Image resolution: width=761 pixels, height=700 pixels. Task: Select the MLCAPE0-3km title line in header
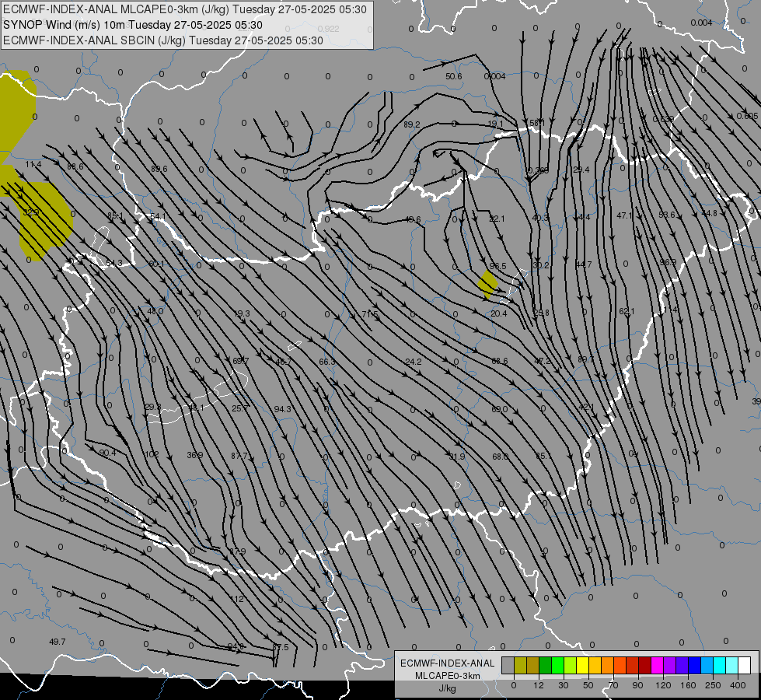click(185, 9)
